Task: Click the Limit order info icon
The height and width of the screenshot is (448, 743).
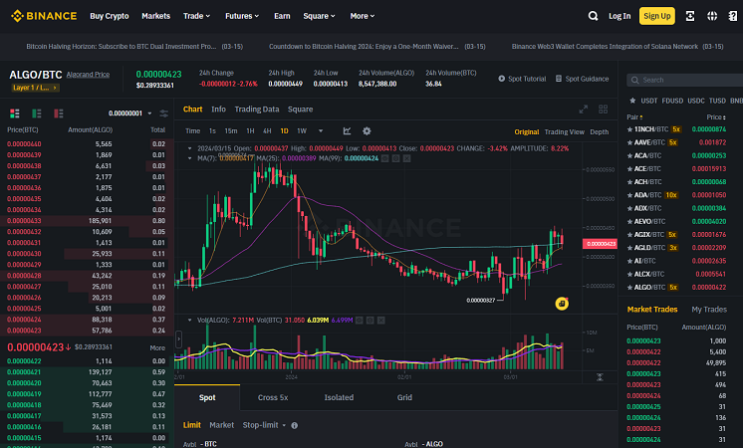Action: point(294,425)
